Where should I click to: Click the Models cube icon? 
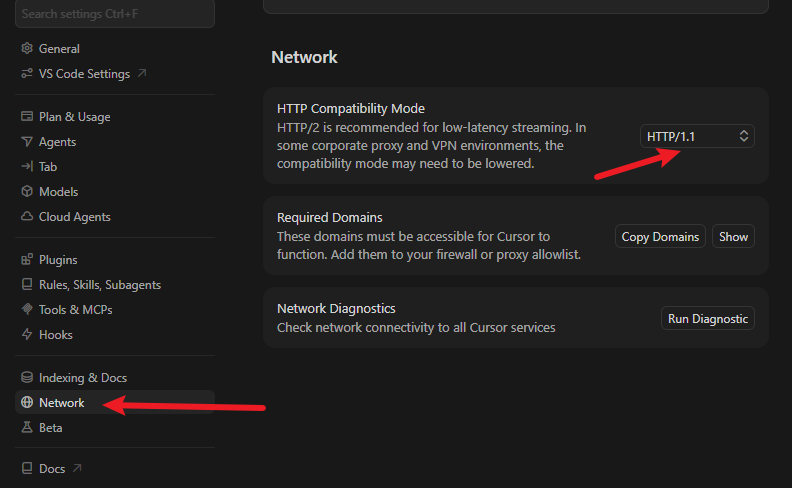27,191
